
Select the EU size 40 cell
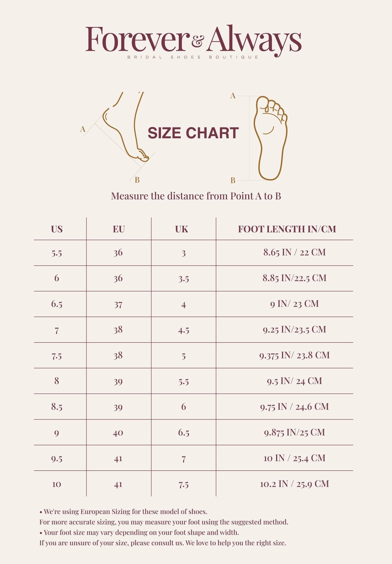[x=118, y=433]
